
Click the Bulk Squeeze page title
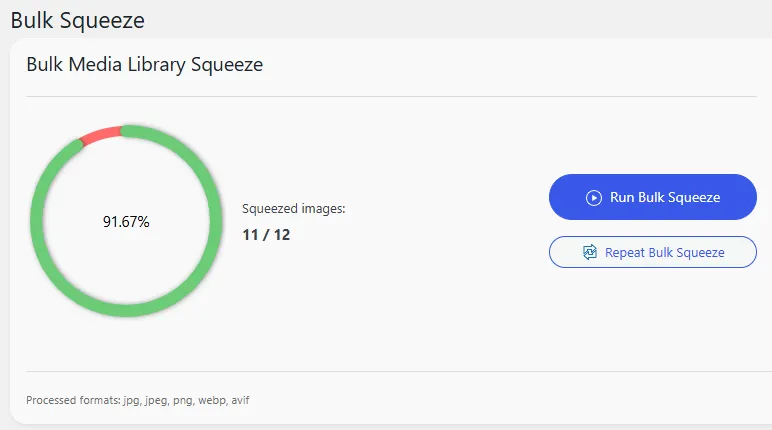(78, 21)
